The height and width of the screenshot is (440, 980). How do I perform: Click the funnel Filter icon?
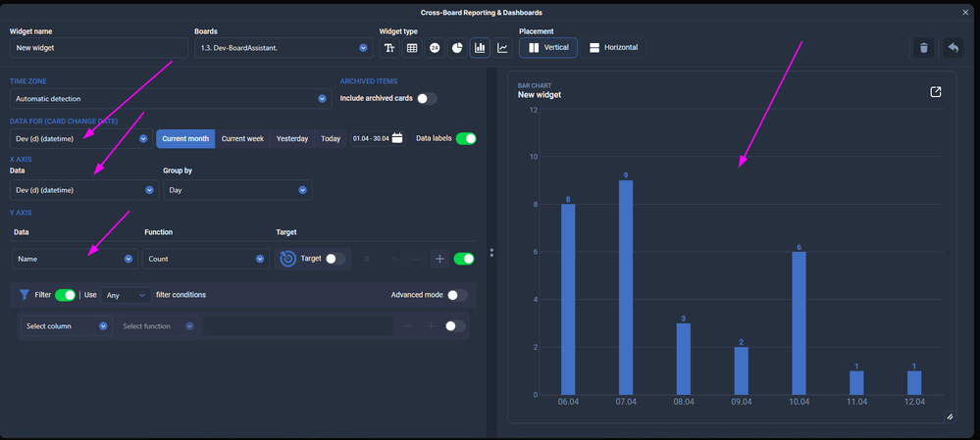(25, 295)
